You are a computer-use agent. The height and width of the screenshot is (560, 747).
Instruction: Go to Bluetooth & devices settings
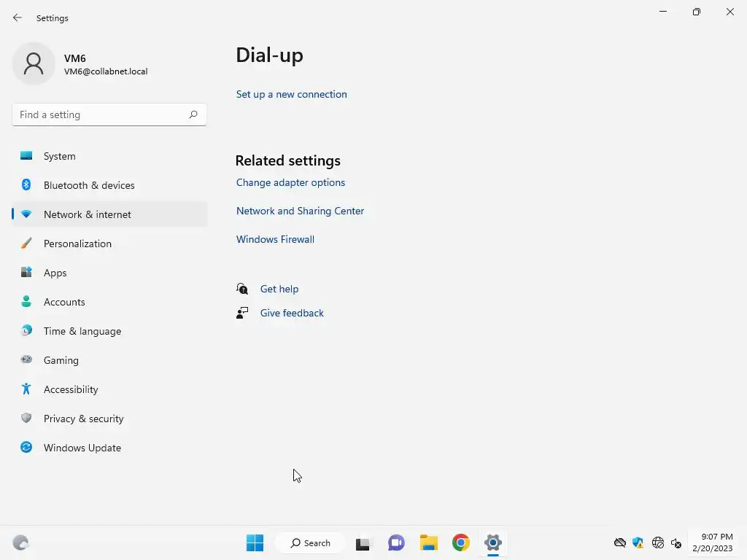[x=109, y=185]
